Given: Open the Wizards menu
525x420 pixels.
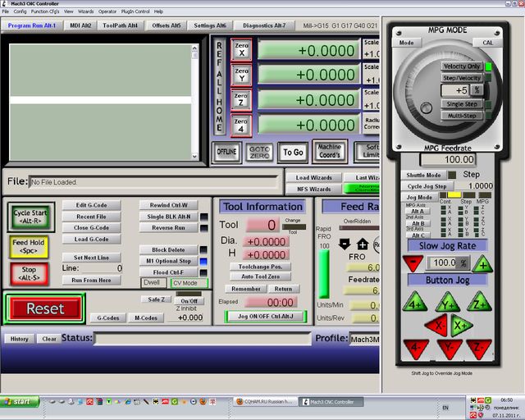Looking at the screenshot, I should coord(85,12).
